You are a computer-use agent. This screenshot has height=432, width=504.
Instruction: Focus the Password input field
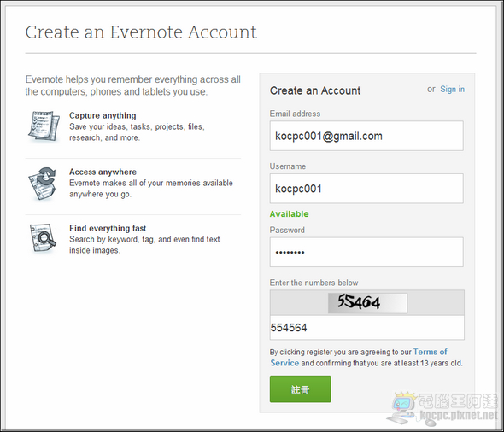pyautogui.click(x=366, y=252)
